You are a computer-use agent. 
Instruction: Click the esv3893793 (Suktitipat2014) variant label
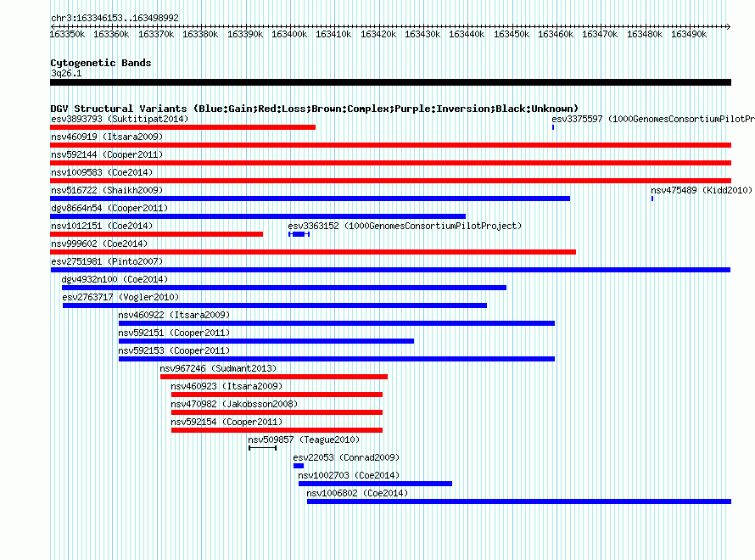tap(120, 119)
